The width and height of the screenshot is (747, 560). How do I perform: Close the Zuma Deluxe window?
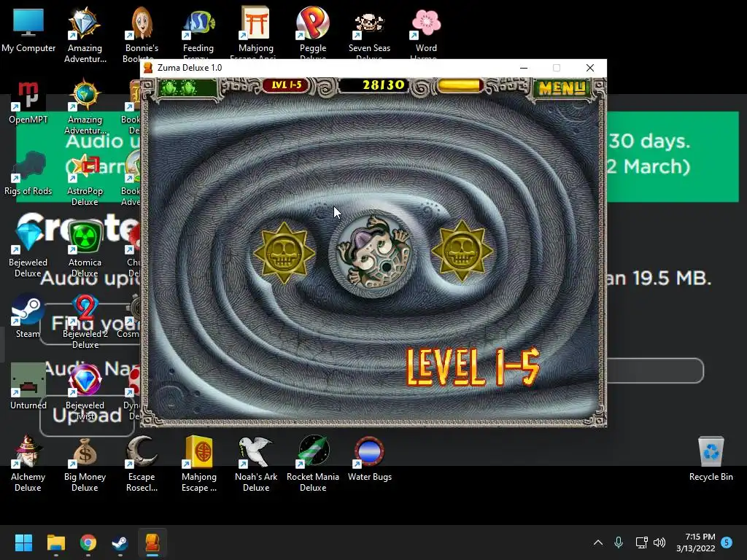589,68
